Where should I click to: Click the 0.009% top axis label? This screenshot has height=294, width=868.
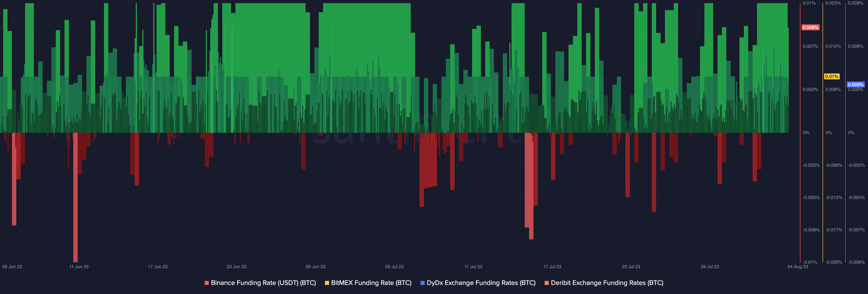pos(856,3)
